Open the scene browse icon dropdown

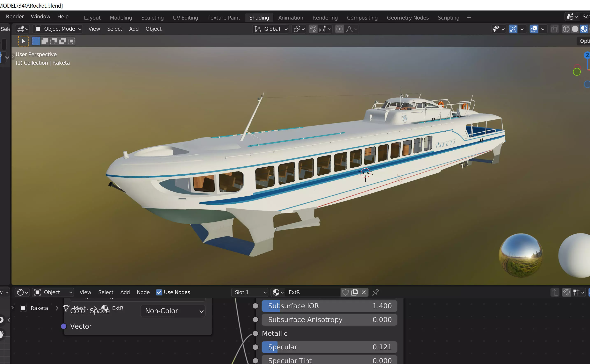(572, 17)
